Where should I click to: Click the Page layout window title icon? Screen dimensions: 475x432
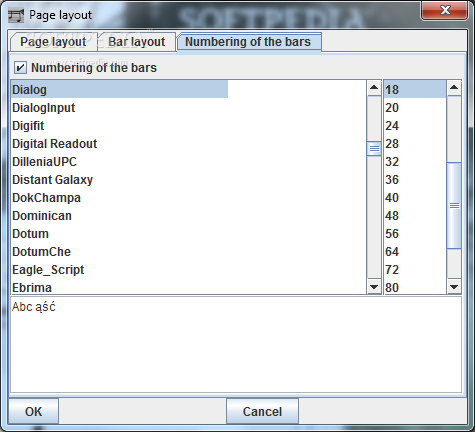pyautogui.click(x=16, y=15)
